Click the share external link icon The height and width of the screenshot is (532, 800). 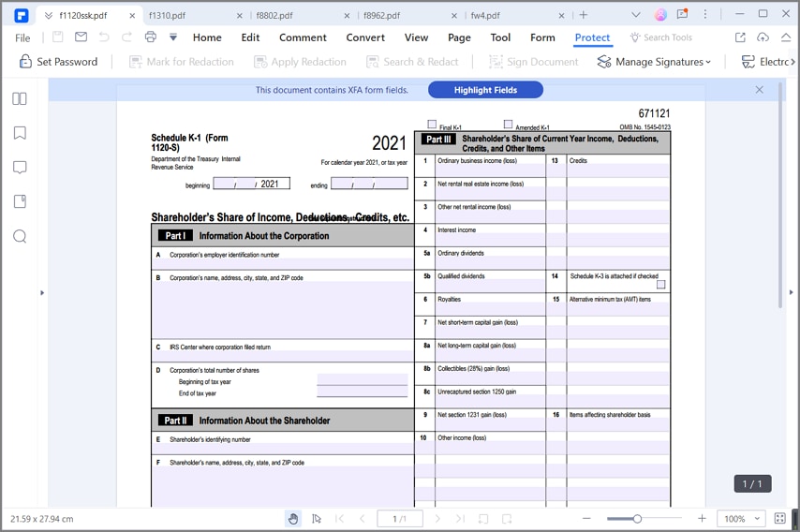pyautogui.click(x=740, y=37)
